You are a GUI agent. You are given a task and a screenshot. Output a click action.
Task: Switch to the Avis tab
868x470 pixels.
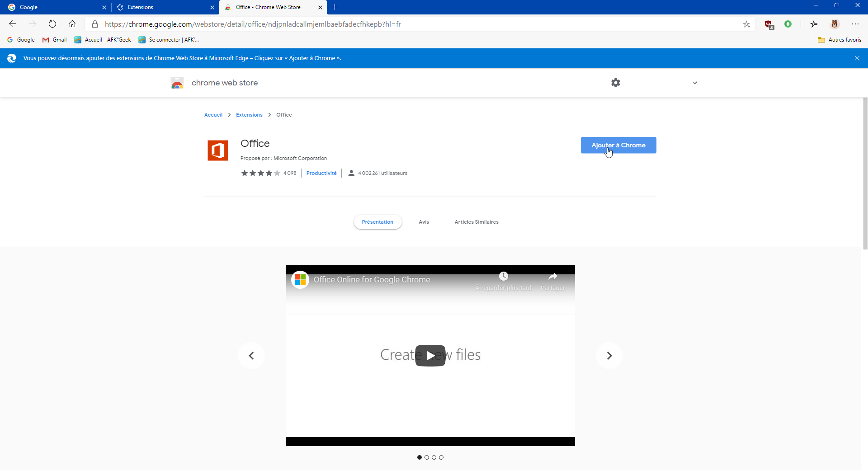(424, 222)
